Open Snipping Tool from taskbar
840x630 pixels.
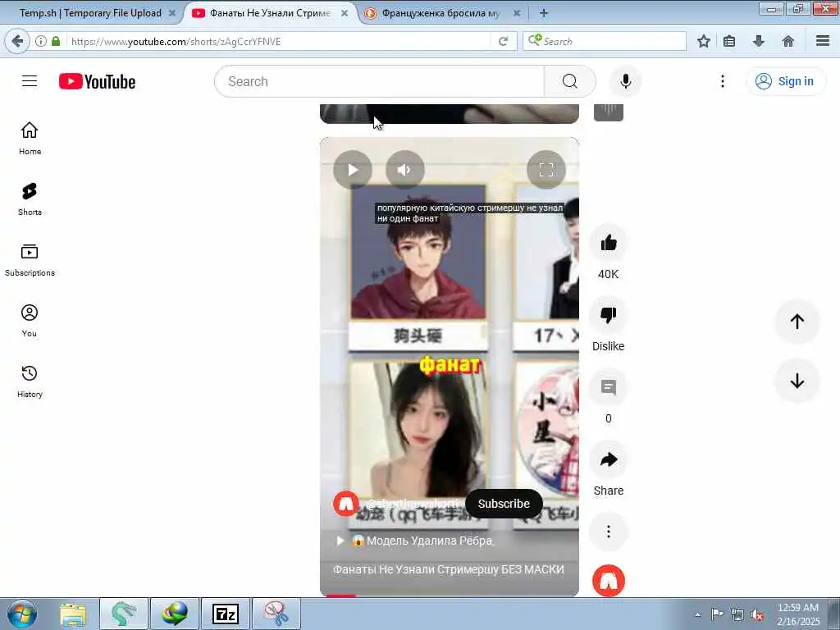[x=276, y=614]
